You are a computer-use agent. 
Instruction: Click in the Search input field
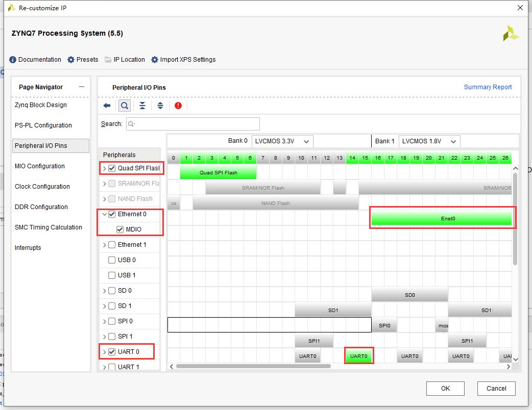point(192,124)
